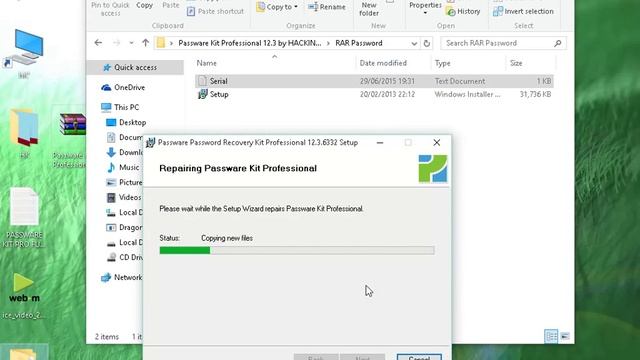Click Invert selection in ribbon
640x360 pixels.
click(523, 11)
